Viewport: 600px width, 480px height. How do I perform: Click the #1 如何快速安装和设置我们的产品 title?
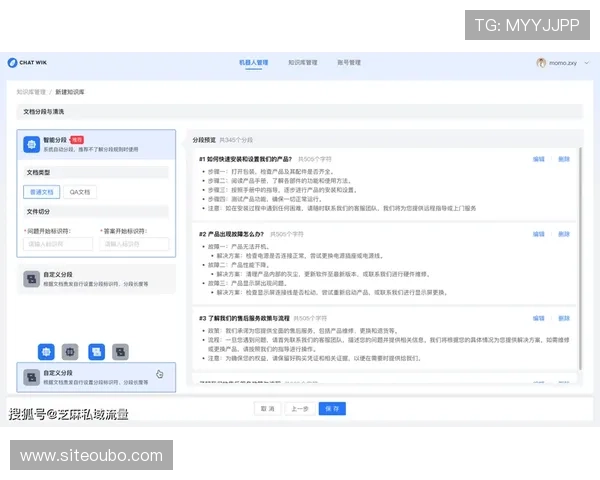pyautogui.click(x=245, y=159)
